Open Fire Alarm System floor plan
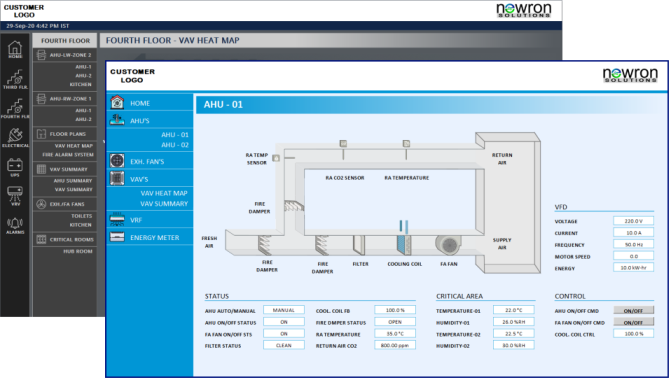 tap(68, 154)
